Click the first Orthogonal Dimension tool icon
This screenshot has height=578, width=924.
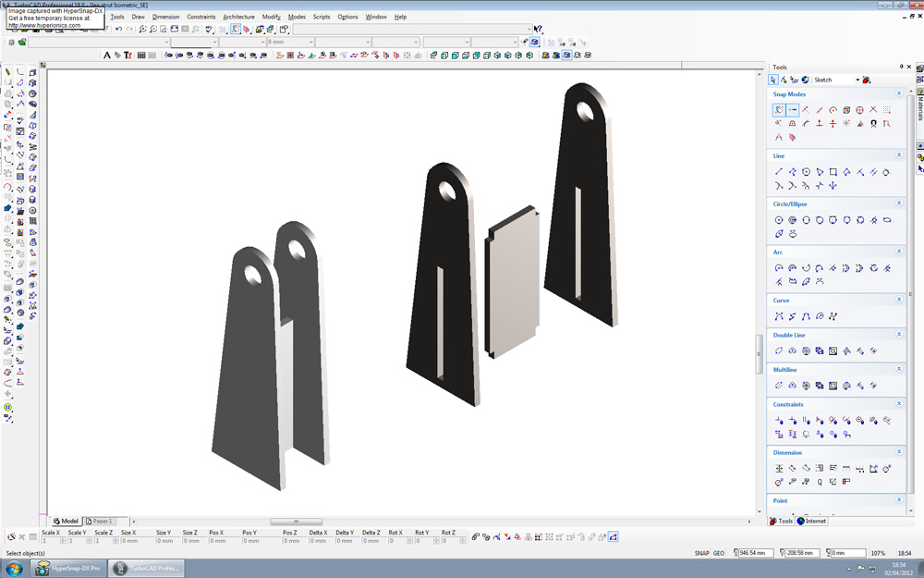779,469
